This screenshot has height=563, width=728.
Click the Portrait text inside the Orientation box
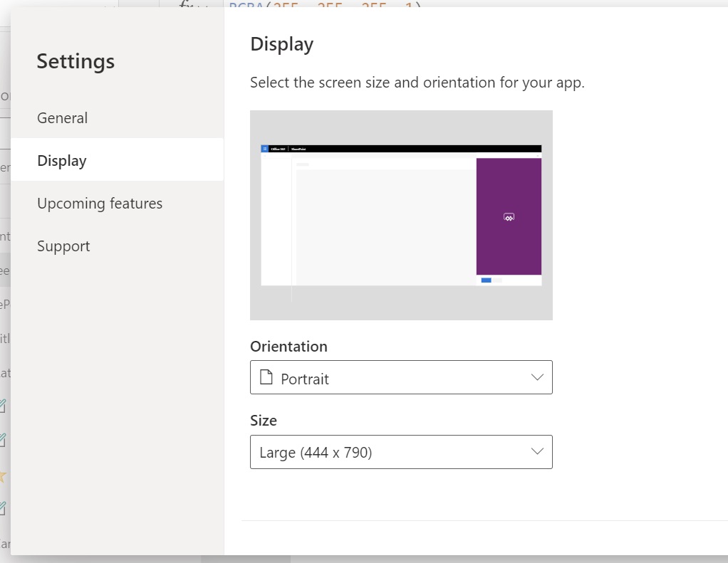tap(308, 378)
